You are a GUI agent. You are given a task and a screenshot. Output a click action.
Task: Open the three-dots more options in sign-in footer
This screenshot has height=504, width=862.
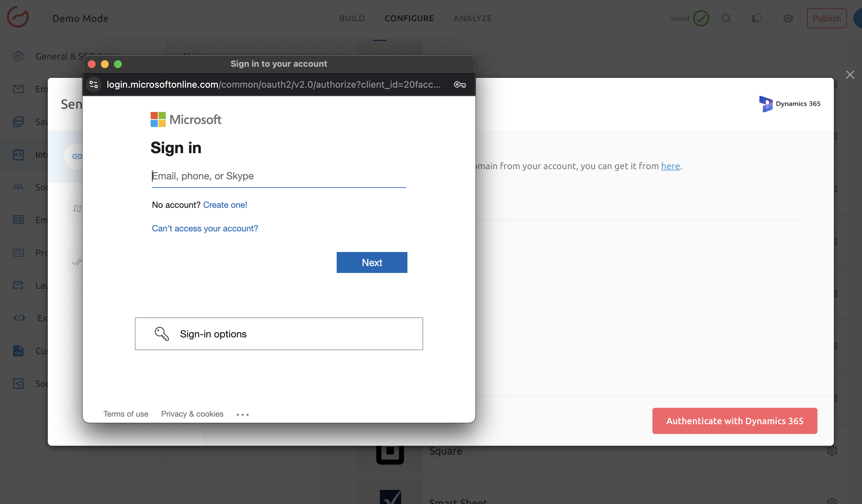pos(243,414)
